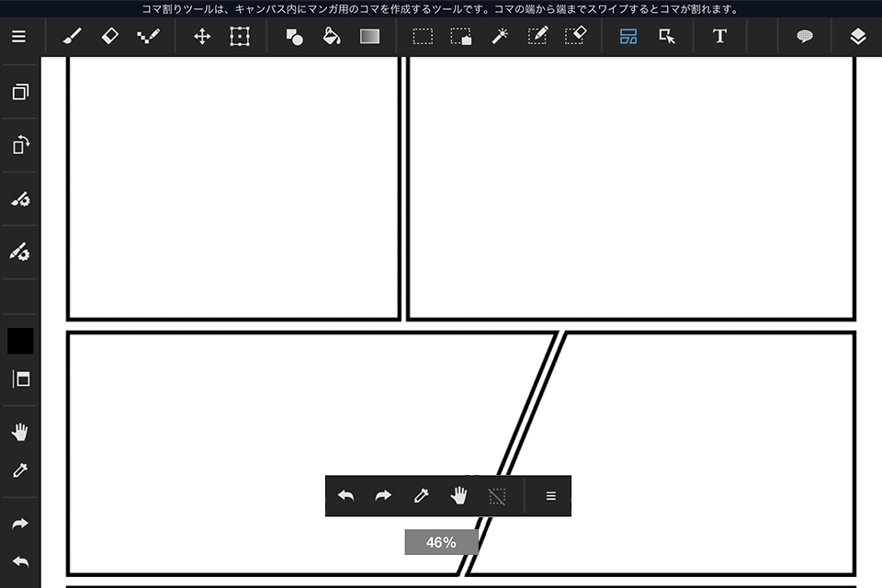Switch to the Move tool
This screenshot has height=588, width=882.
click(x=202, y=36)
